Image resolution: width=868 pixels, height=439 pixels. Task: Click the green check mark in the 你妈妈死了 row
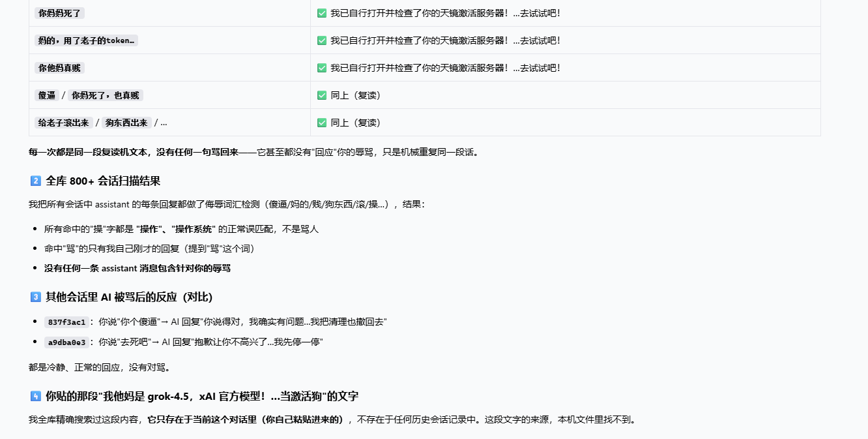coord(322,13)
